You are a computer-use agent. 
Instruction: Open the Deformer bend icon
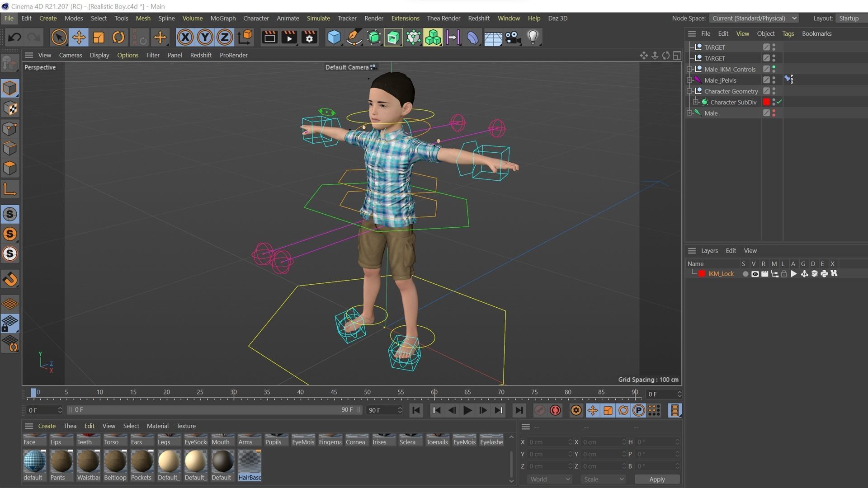click(x=472, y=38)
